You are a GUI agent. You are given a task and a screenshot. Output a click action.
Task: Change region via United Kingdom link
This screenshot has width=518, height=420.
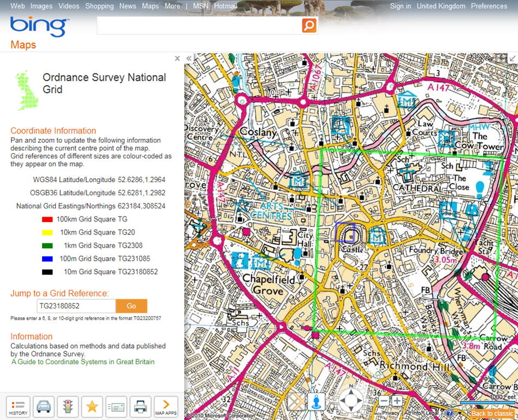click(x=441, y=6)
